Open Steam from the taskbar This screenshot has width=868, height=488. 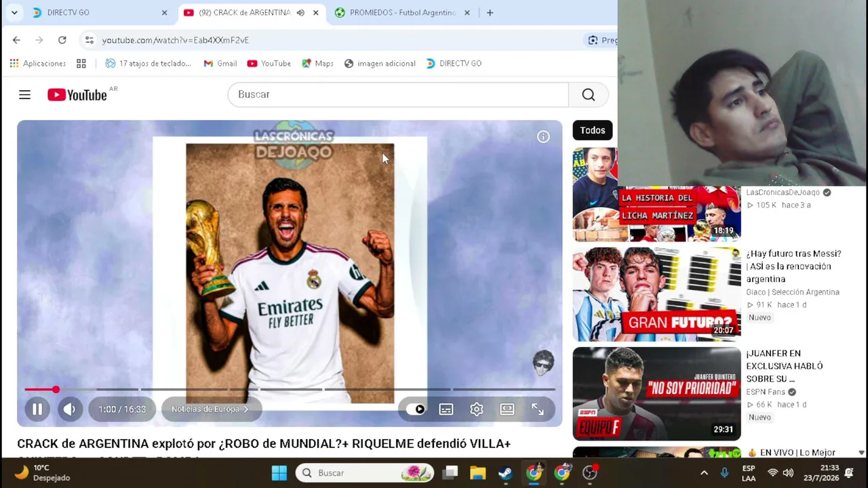tap(505, 473)
